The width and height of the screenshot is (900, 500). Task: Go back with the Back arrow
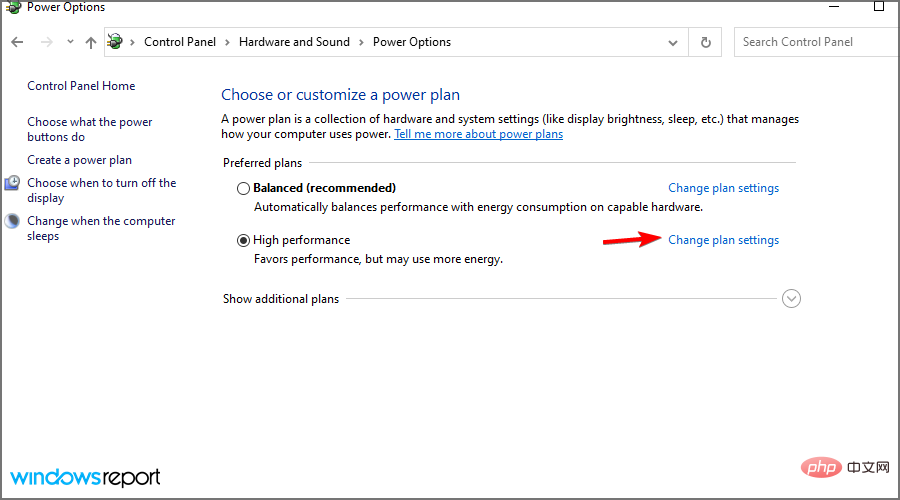click(17, 42)
